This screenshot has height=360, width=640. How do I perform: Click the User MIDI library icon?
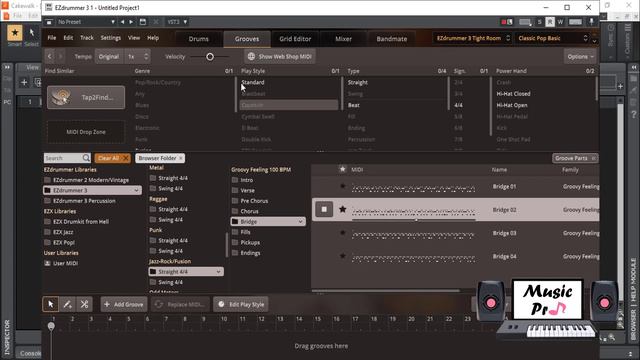47,263
